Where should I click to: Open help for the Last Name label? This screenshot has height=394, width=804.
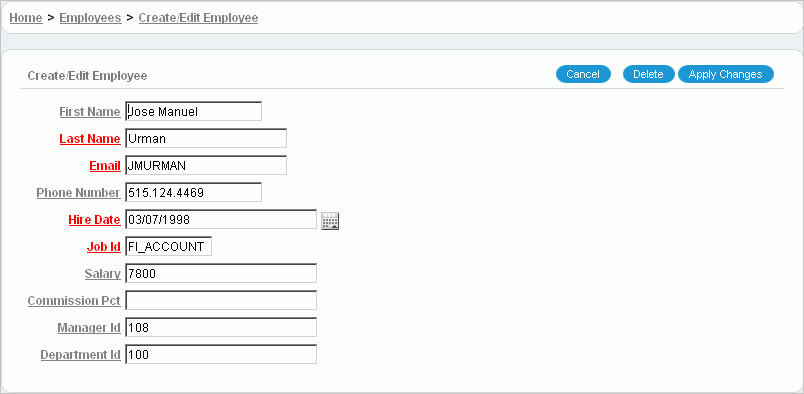coord(90,139)
